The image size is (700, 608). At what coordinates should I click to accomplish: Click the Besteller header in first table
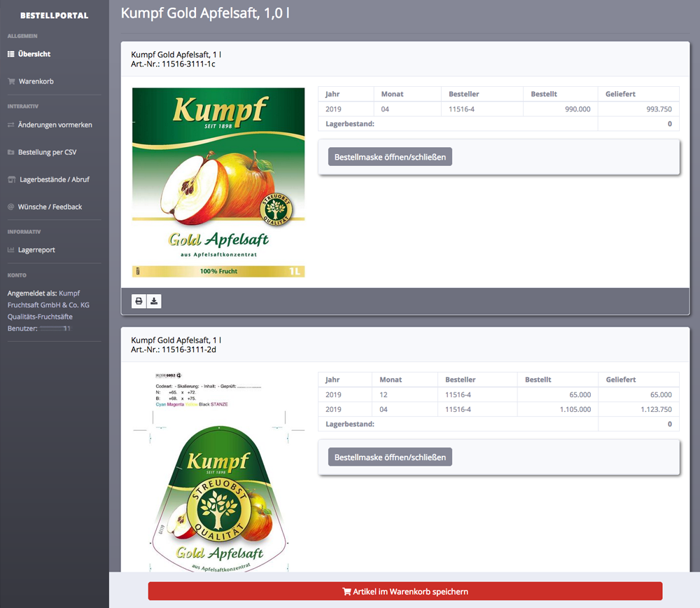pyautogui.click(x=464, y=94)
